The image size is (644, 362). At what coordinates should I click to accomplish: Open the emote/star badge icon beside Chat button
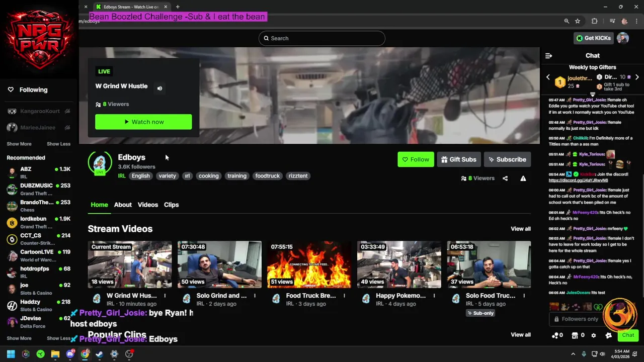pyautogui.click(x=608, y=335)
